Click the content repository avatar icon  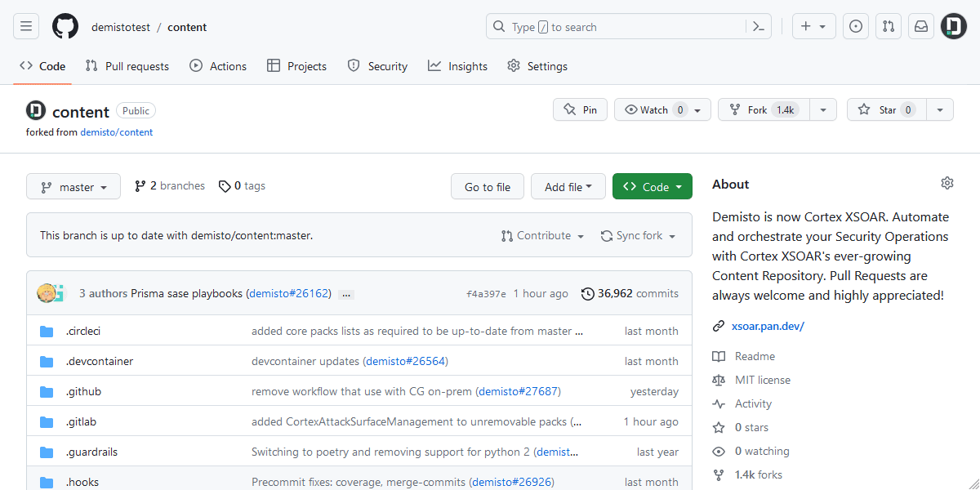[36, 110]
